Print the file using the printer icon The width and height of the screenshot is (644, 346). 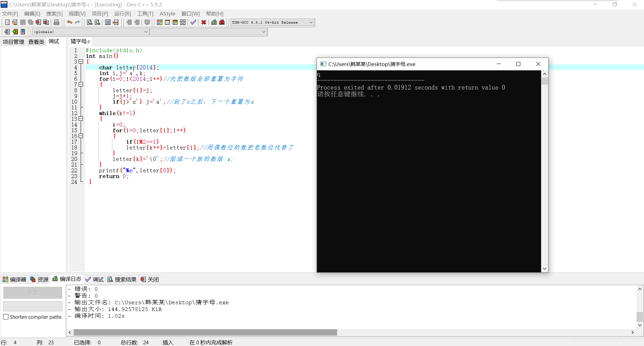click(56, 22)
